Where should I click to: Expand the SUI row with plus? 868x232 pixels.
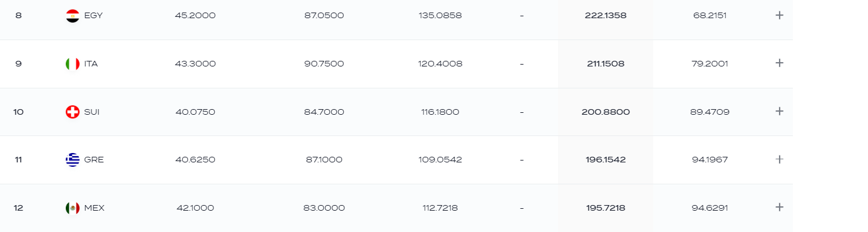point(779,111)
